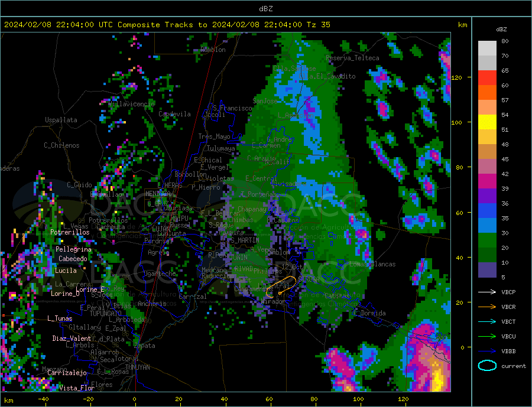Select the light orange 57 dBZ swatch

(x=487, y=107)
